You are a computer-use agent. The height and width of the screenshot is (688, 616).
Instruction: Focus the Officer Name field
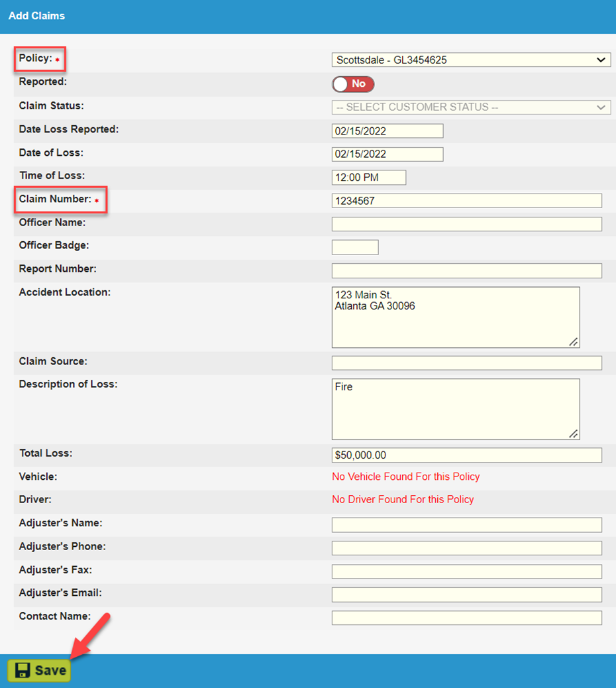[466, 223]
